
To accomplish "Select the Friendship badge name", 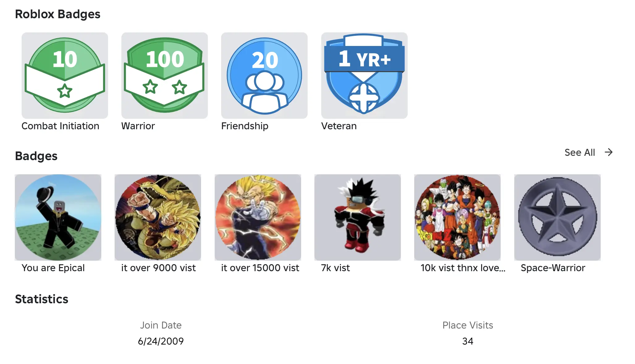I will [x=245, y=126].
